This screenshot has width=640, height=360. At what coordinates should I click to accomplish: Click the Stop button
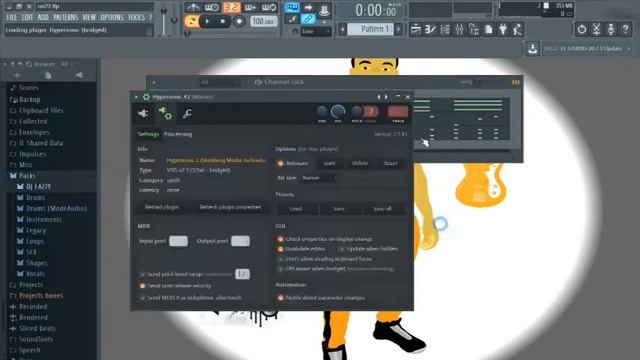(x=222, y=21)
